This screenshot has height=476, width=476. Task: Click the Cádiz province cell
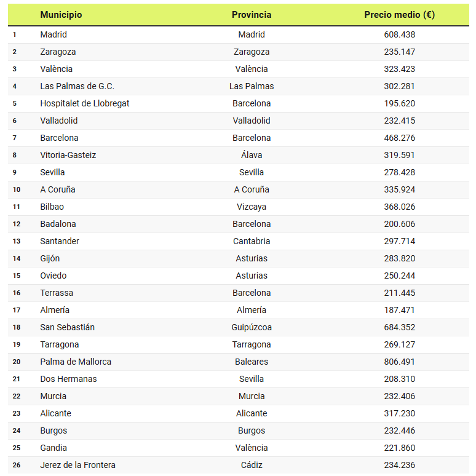click(252, 465)
